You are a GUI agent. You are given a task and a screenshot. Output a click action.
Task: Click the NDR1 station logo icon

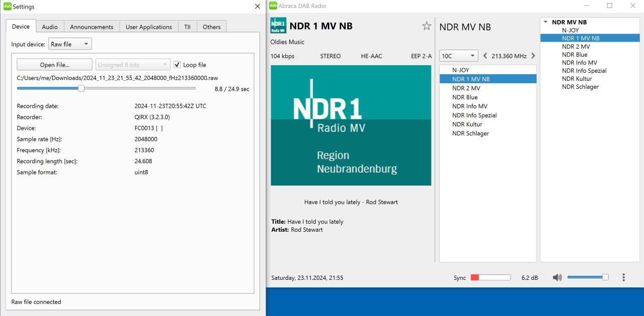(278, 26)
